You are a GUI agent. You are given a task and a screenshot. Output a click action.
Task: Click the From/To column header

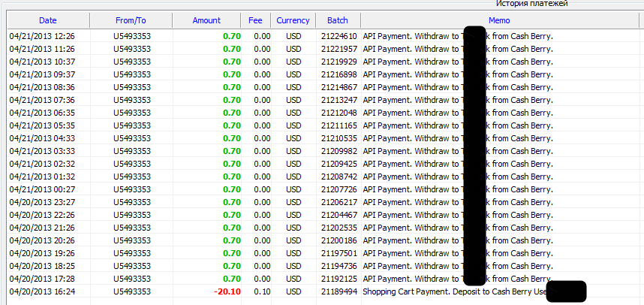131,21
